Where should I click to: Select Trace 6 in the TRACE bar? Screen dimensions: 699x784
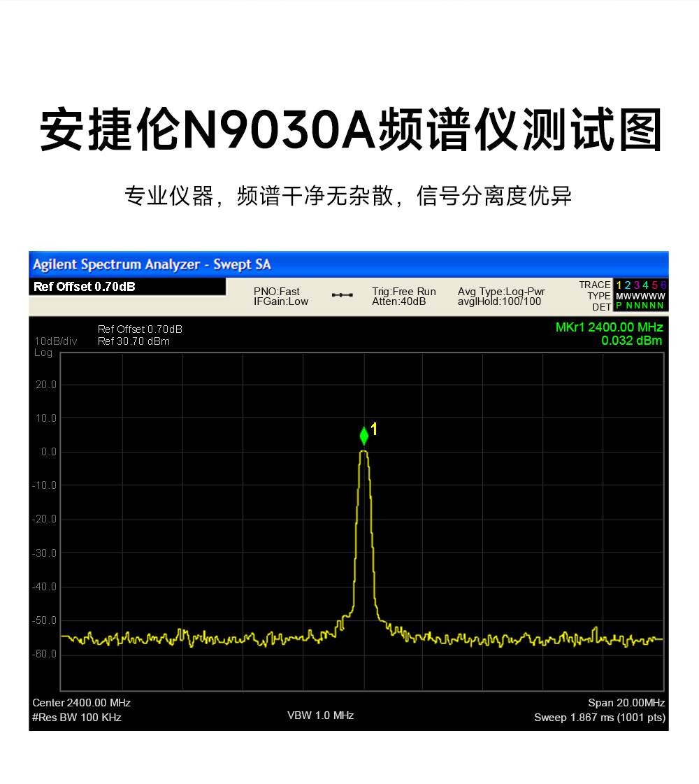coord(663,285)
